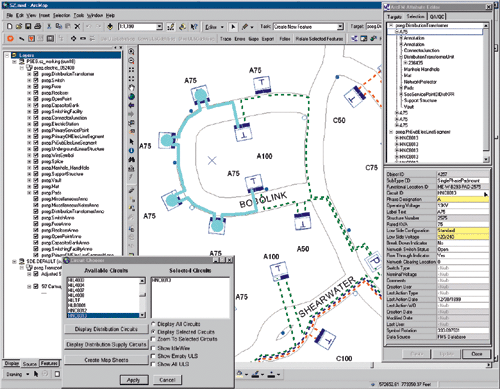Click Apply in Circuit Chooser
The image size is (500, 389).
pos(133,380)
